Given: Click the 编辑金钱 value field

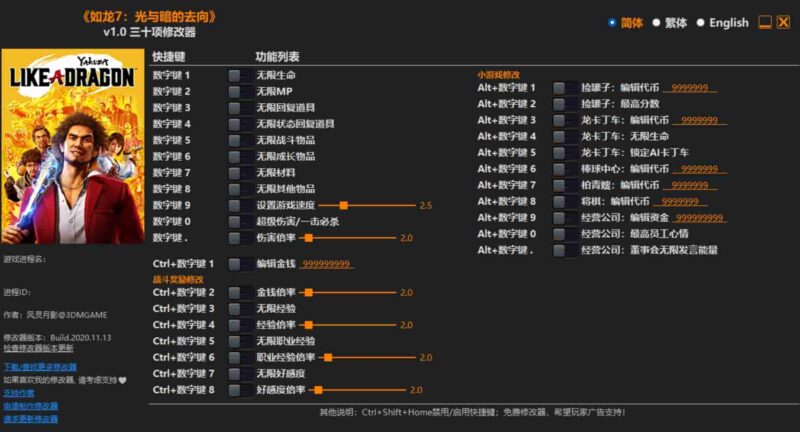Looking at the screenshot, I should click(x=327, y=264).
